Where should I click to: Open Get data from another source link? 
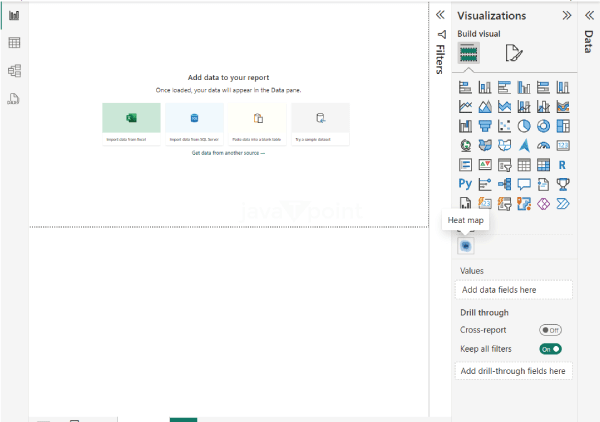[228, 153]
